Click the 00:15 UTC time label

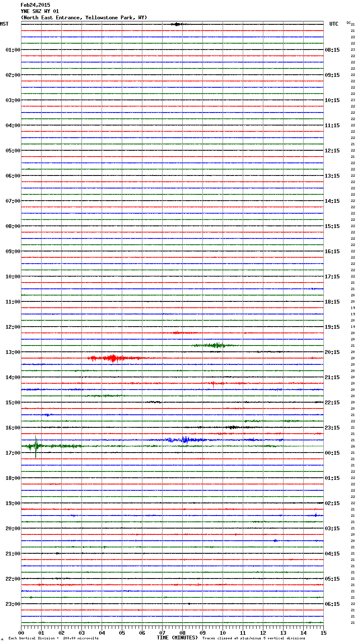pyautogui.click(x=332, y=453)
